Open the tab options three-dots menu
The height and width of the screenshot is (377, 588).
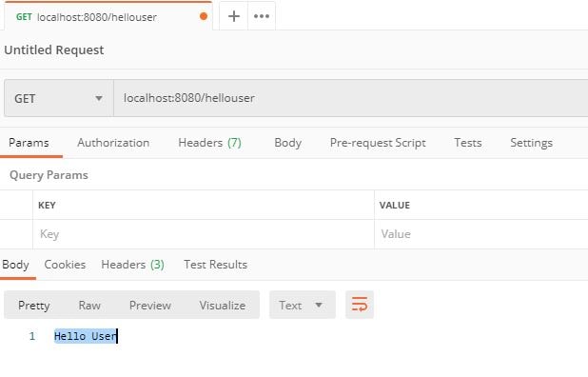(262, 16)
